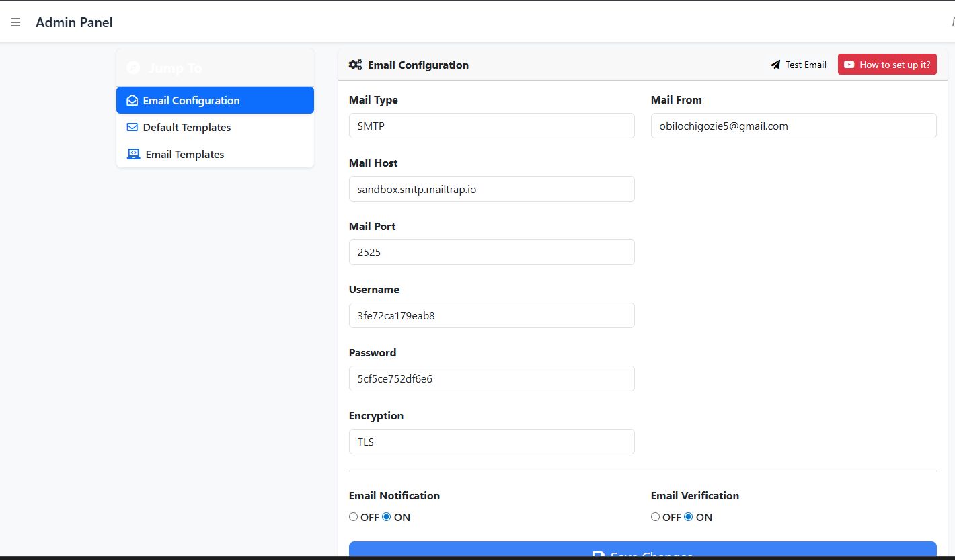Click the paper plane Test Email icon
The image size is (955, 560).
click(x=775, y=65)
